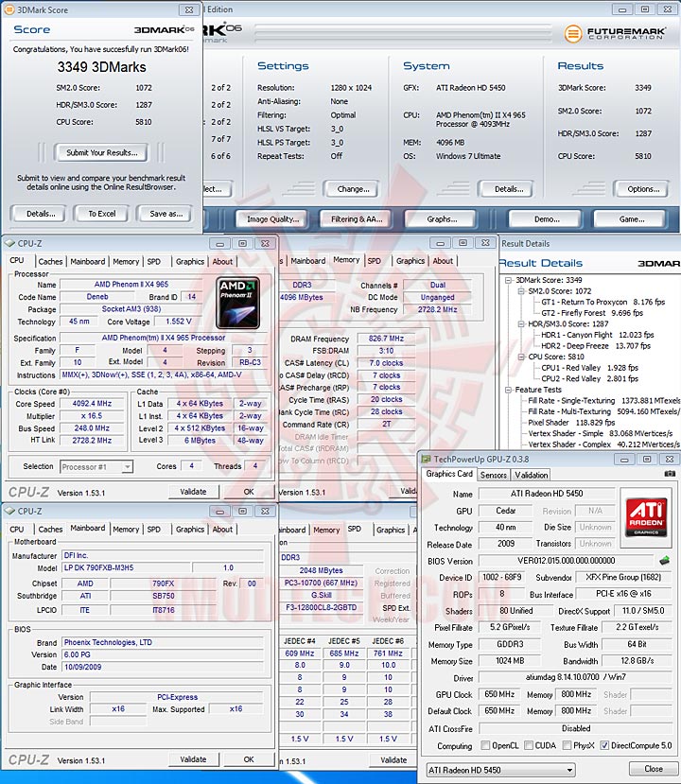Click Options... under Results
Viewport: 681px width, 784px height.
click(x=643, y=189)
